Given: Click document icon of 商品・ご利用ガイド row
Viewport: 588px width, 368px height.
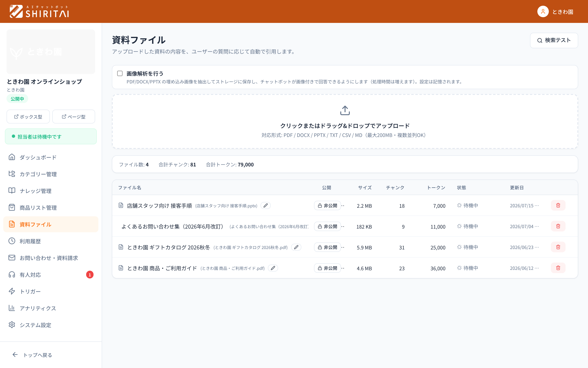Looking at the screenshot, I should tap(121, 268).
